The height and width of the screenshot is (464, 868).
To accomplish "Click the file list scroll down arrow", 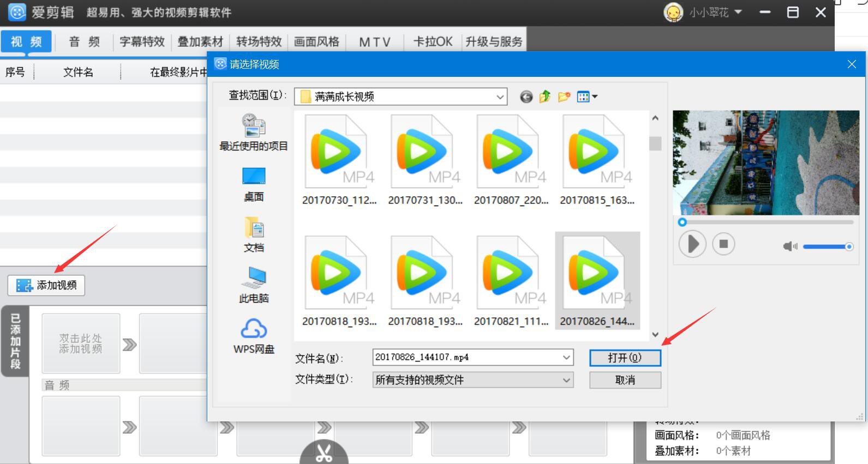I will click(655, 335).
